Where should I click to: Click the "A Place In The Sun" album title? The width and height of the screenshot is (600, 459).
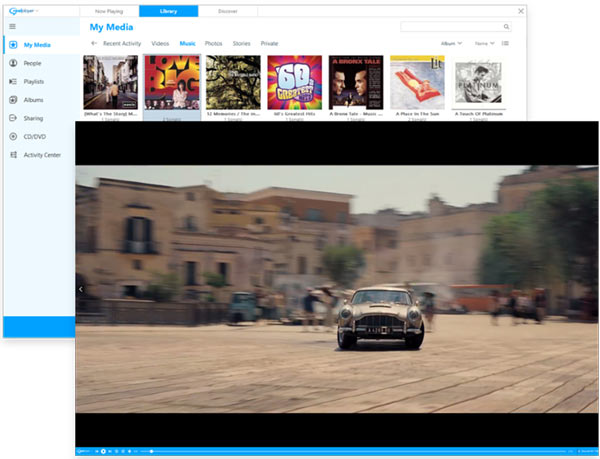coord(417,114)
